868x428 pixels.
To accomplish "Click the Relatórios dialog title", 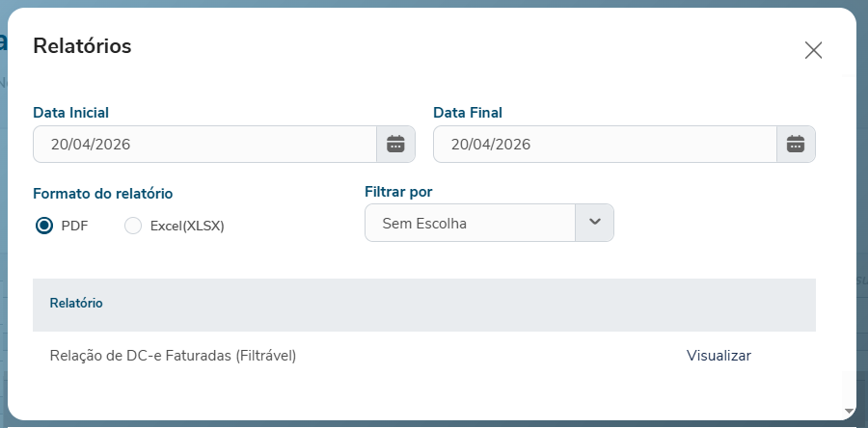I will [82, 45].
